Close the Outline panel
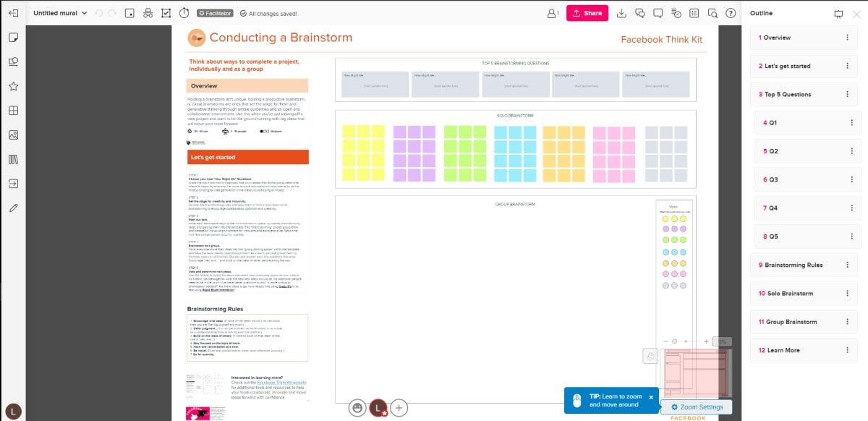Viewport: 868px width, 421px height. point(856,14)
